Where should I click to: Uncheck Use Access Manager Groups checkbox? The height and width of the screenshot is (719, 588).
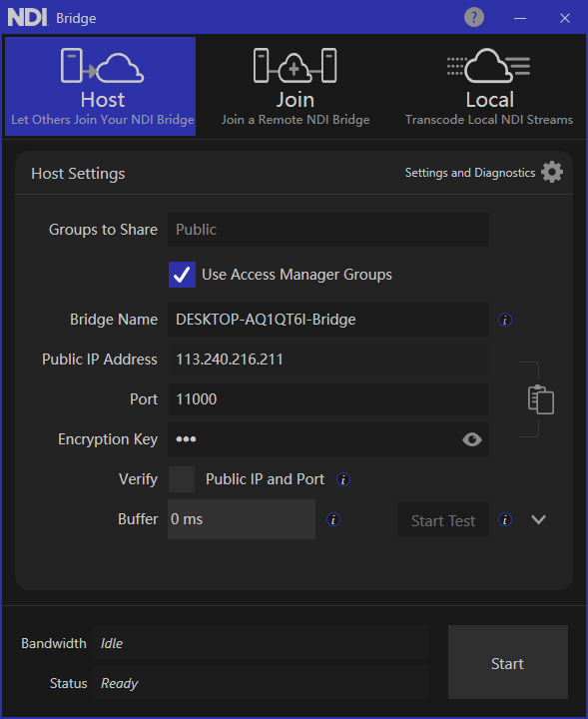point(182,275)
